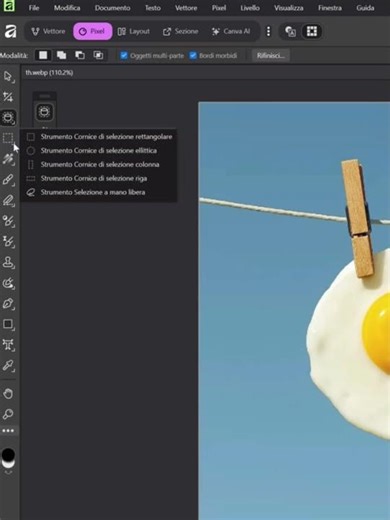Choose the Subtract from selection mode icon

click(80, 55)
